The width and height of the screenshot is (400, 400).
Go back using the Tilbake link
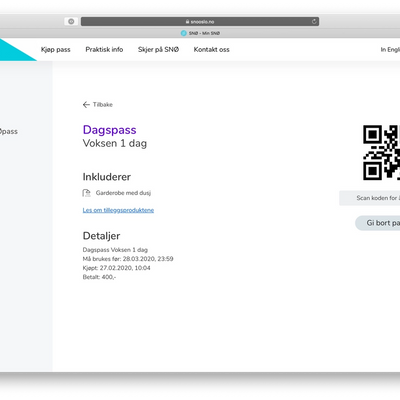tap(98, 105)
